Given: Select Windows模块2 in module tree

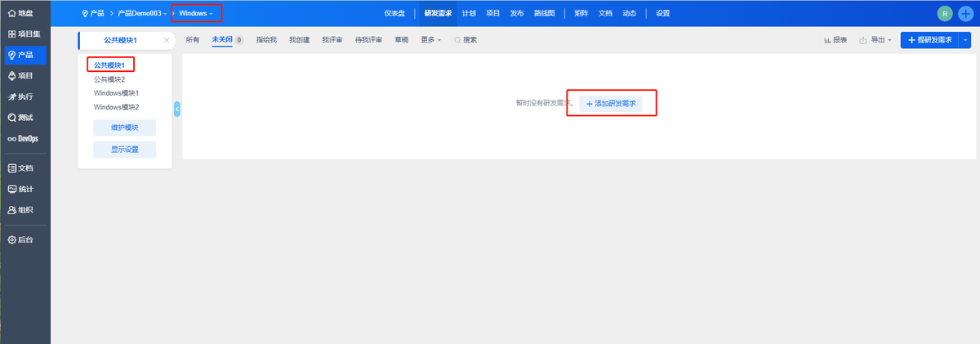Looking at the screenshot, I should 117,107.
